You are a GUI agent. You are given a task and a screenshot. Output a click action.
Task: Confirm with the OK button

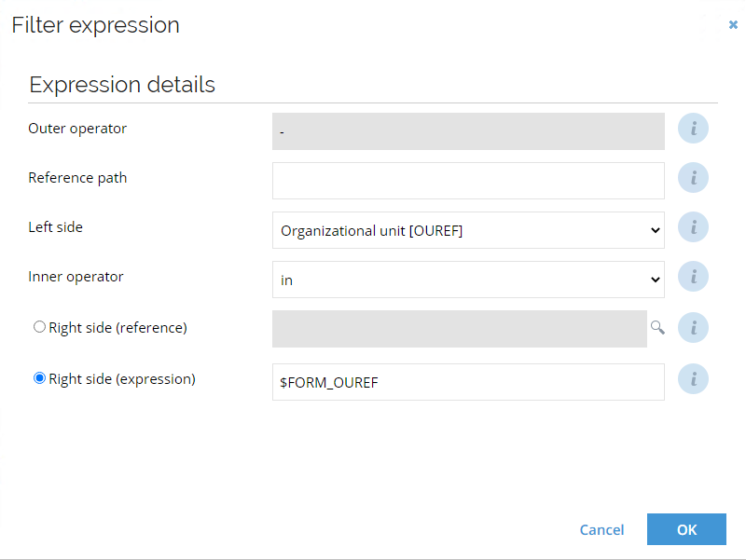(686, 529)
